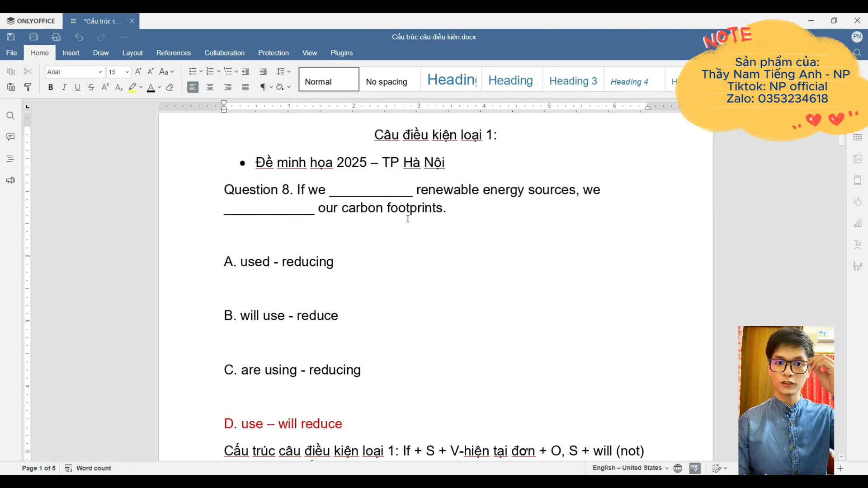Open Image settings in the right sidebar
This screenshot has width=868, height=488.
(858, 159)
